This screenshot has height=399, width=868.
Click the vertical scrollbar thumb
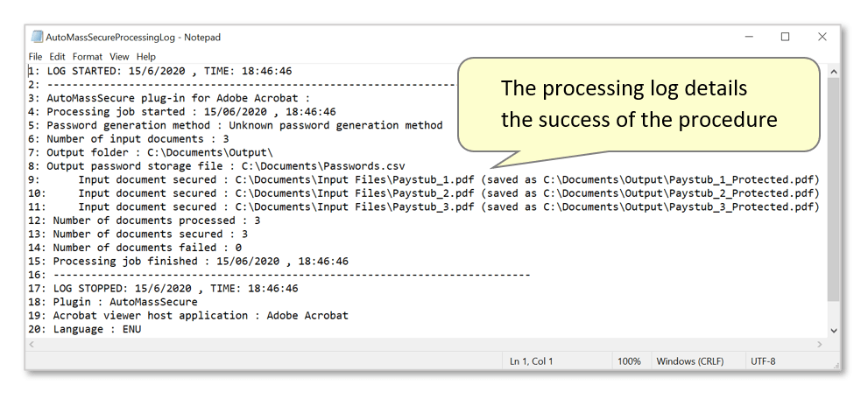[x=834, y=190]
